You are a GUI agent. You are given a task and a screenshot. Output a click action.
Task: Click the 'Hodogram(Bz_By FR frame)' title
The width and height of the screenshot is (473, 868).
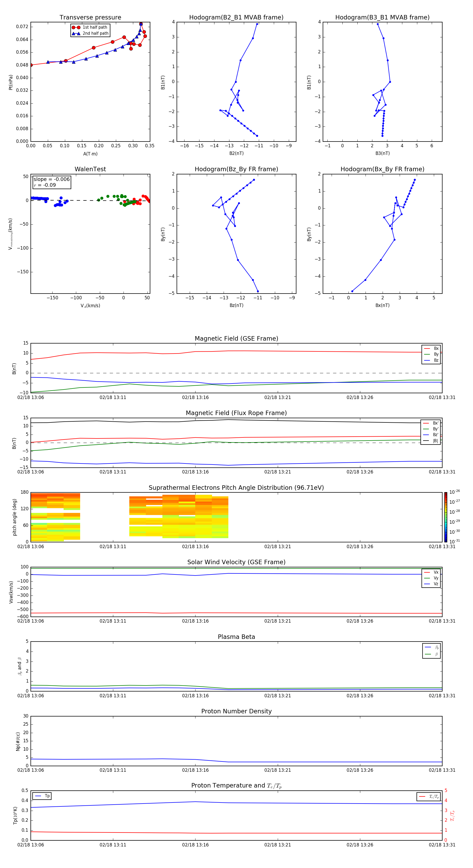pyautogui.click(x=236, y=169)
